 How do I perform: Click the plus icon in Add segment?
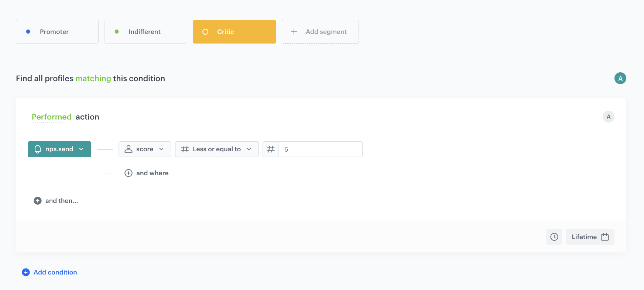pyautogui.click(x=294, y=32)
